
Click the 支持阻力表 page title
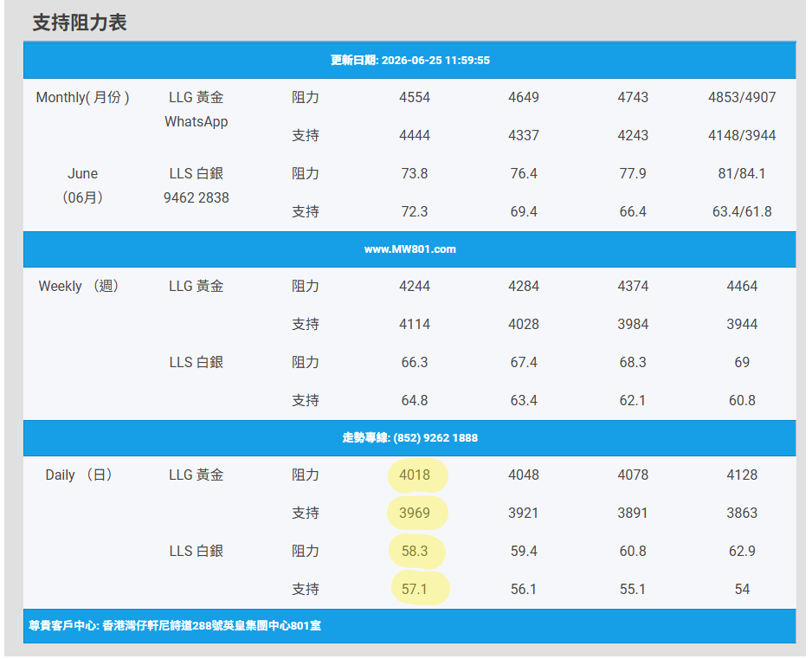[x=80, y=23]
